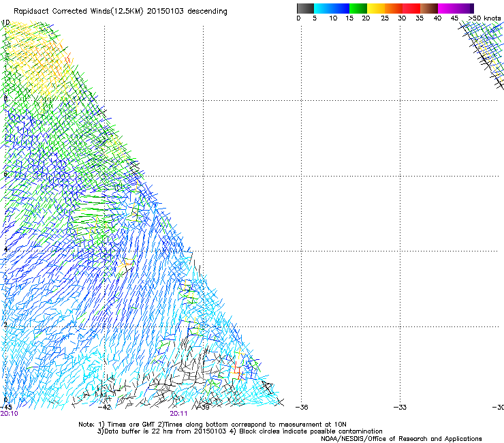Click the "2" latitude axis label
This screenshot has width=504, height=443.
tap(5, 325)
